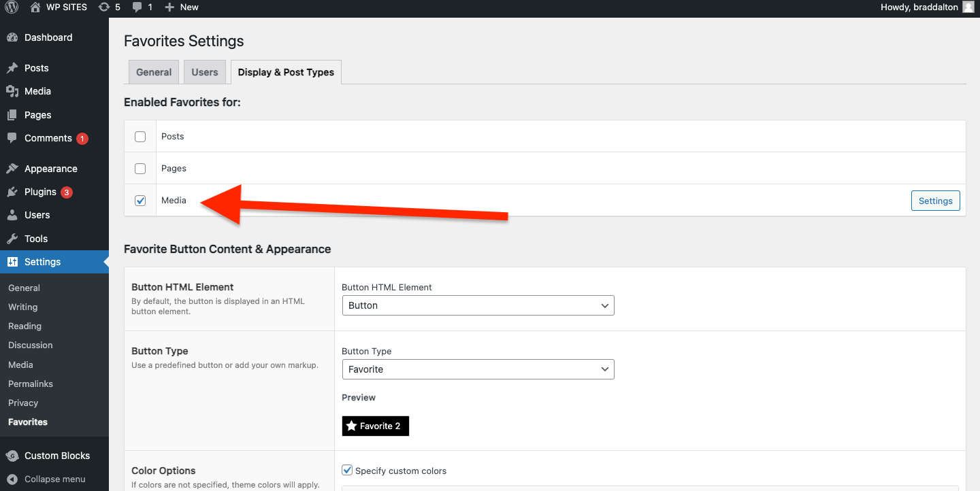Toggle Specify custom colors checkbox
The height and width of the screenshot is (491, 980).
[348, 471]
